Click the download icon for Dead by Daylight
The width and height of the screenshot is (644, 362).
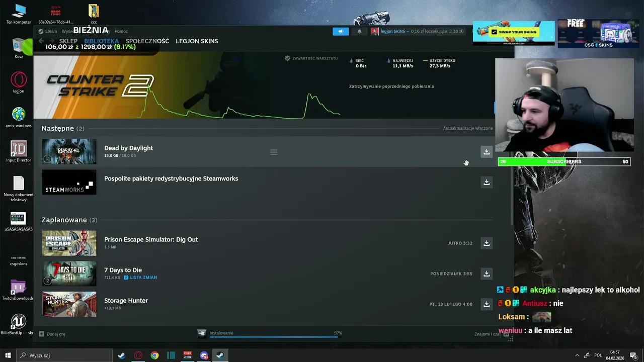(487, 151)
